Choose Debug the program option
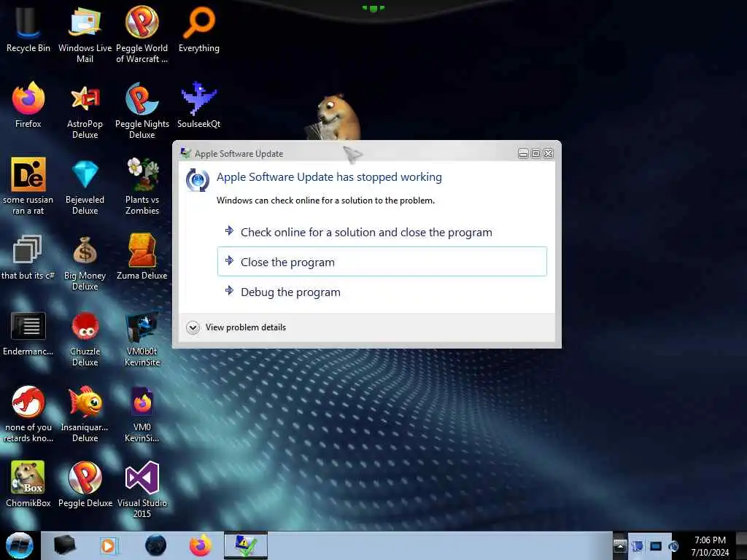The width and height of the screenshot is (747, 560). click(x=382, y=292)
